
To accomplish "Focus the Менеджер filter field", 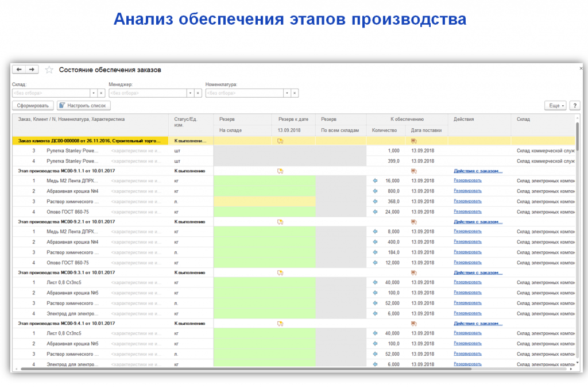I will pyautogui.click(x=148, y=93).
